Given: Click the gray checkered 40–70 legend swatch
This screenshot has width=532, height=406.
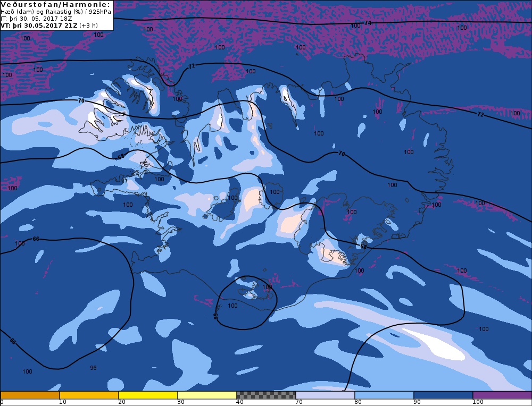Looking at the screenshot, I should point(266,395).
